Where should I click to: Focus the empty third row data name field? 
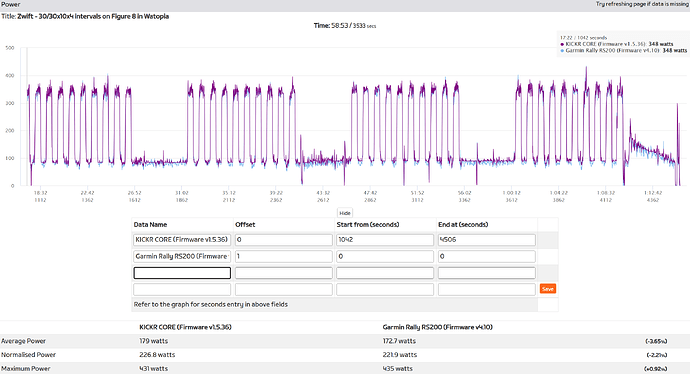(x=182, y=273)
